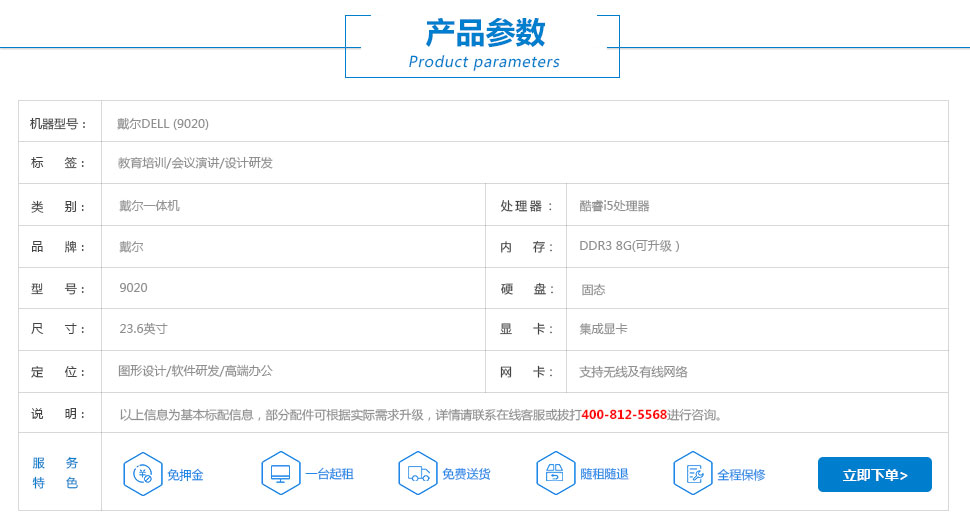Click the 固态 hard disk value

point(593,290)
